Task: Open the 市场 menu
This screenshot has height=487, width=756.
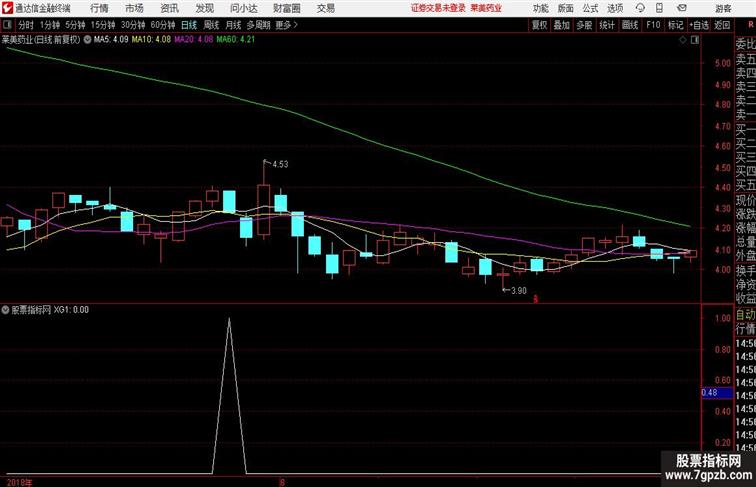Action: click(x=134, y=8)
